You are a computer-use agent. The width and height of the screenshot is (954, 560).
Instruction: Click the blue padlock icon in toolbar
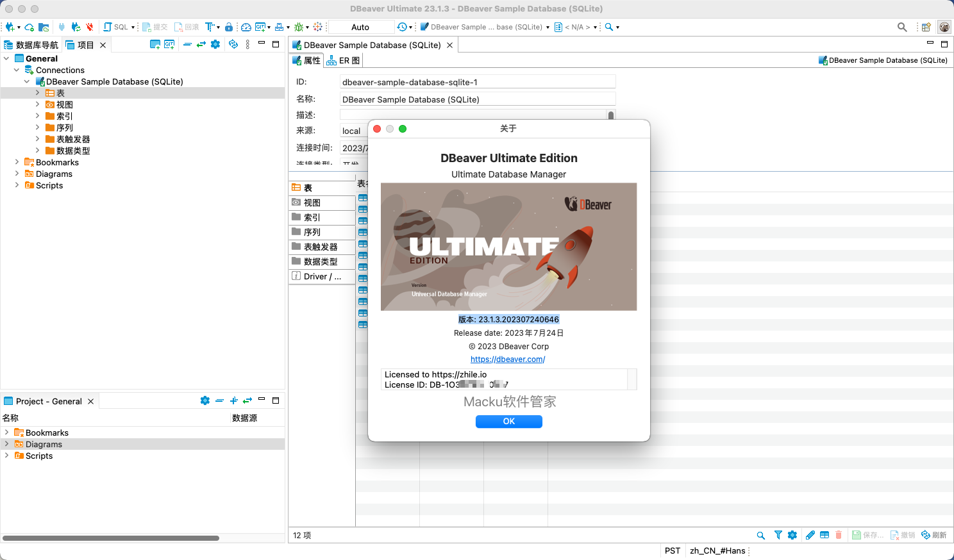point(229,27)
